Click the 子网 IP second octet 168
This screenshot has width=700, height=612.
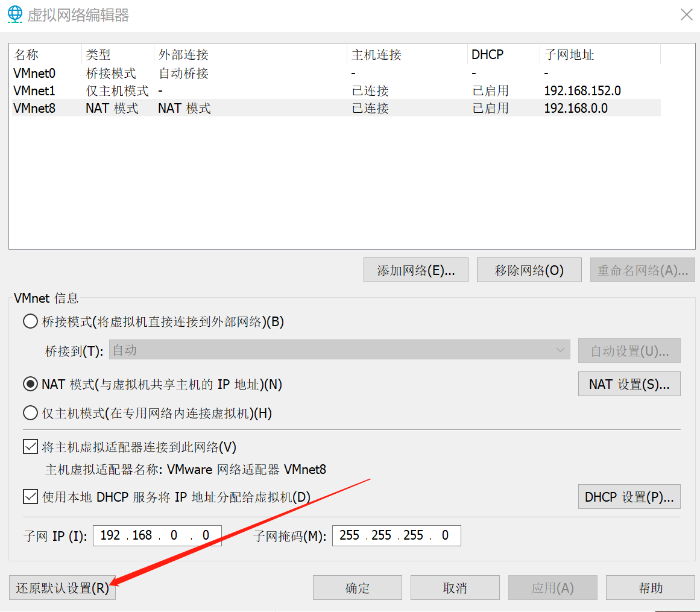coord(142,535)
